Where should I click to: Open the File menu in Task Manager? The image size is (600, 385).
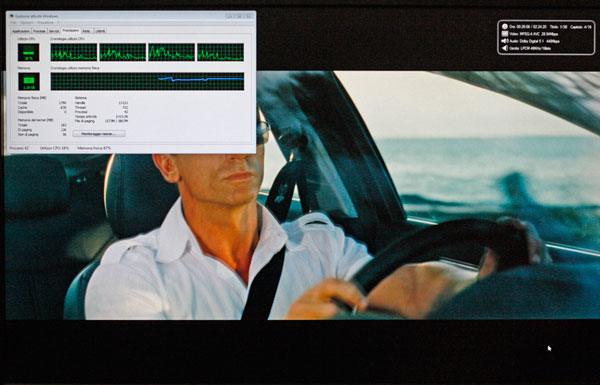click(x=13, y=23)
